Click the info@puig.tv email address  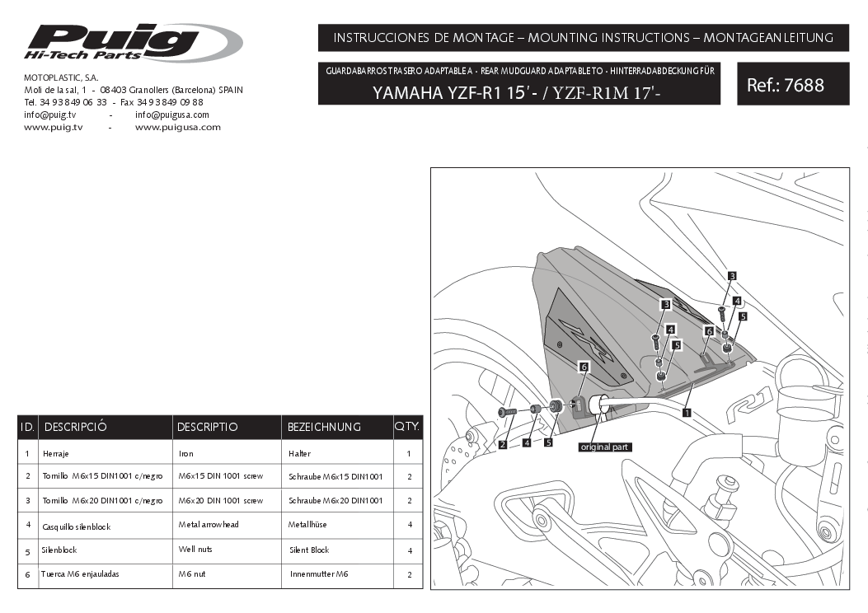click(49, 115)
